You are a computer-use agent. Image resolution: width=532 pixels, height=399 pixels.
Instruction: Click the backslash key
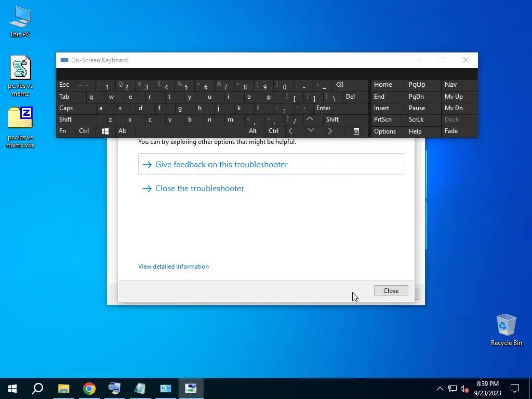pos(333,97)
